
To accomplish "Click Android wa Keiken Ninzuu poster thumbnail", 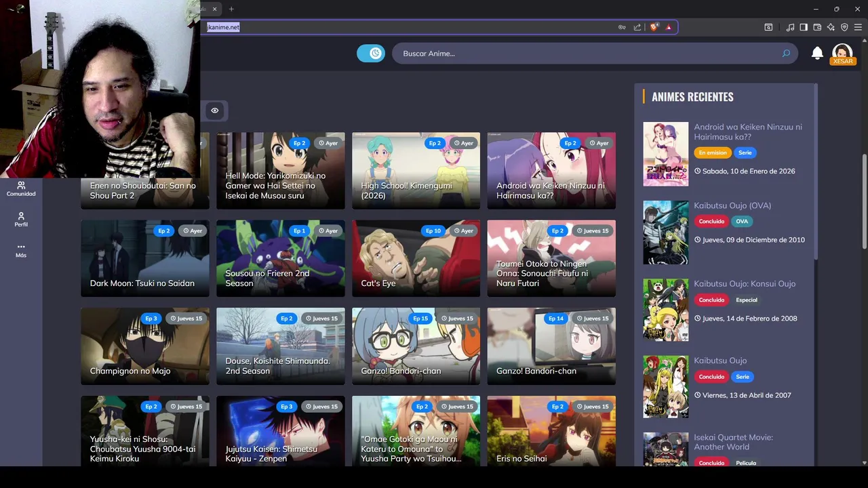I will tap(665, 154).
